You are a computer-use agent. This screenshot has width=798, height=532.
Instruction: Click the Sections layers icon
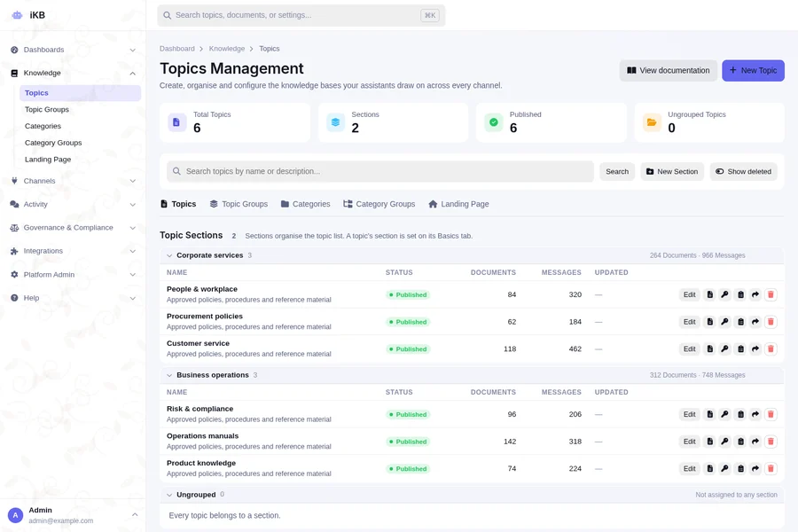pos(335,122)
